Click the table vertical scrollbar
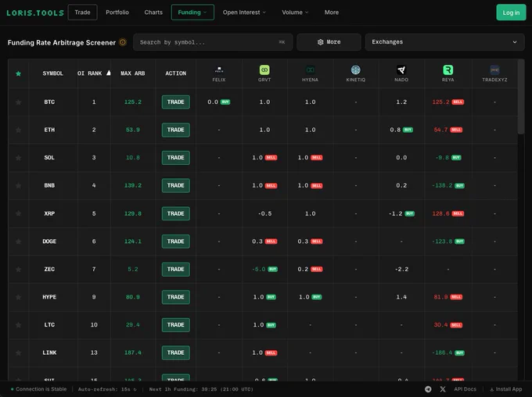 click(521, 98)
